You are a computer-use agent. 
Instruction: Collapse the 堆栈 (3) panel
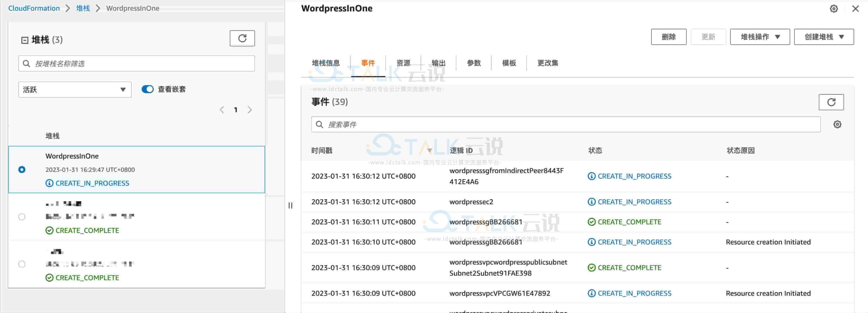coord(25,40)
